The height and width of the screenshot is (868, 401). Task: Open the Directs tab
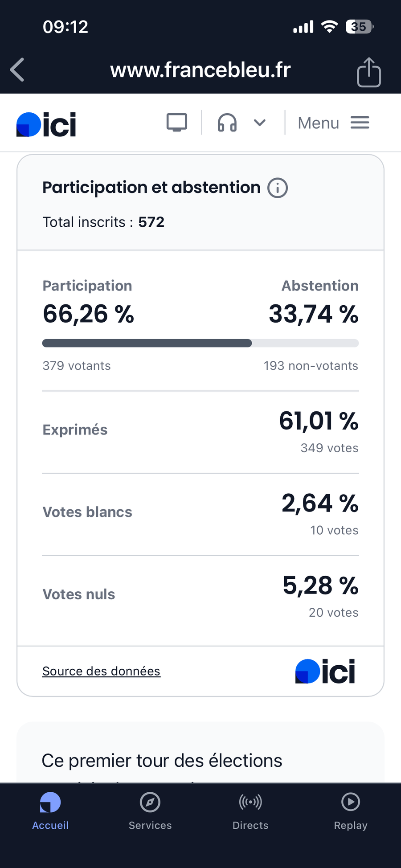[250, 811]
